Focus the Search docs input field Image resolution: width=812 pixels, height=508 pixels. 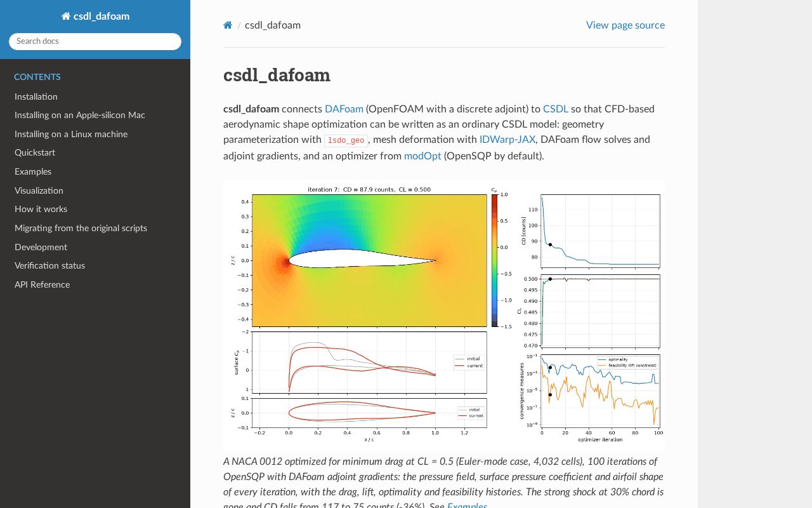click(95, 41)
